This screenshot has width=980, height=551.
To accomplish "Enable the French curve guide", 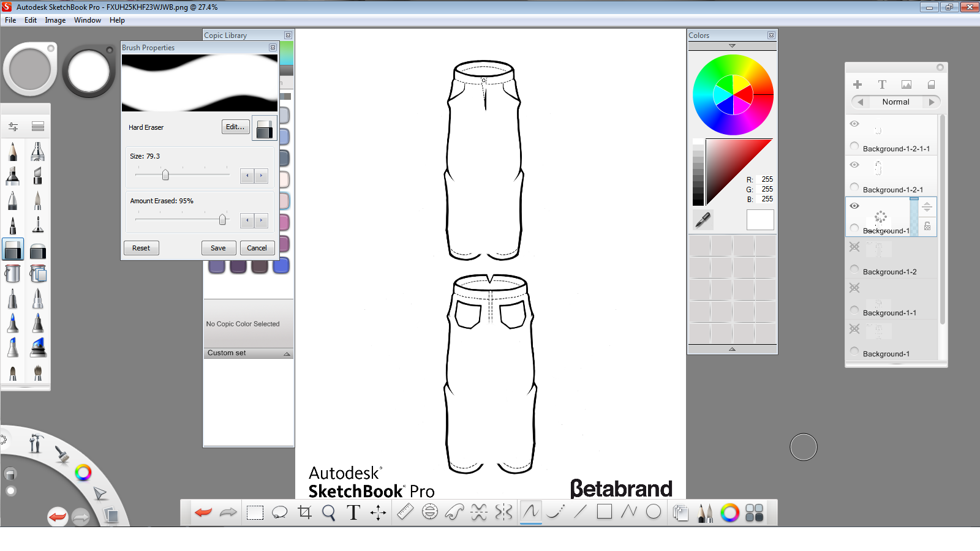I will tap(454, 512).
